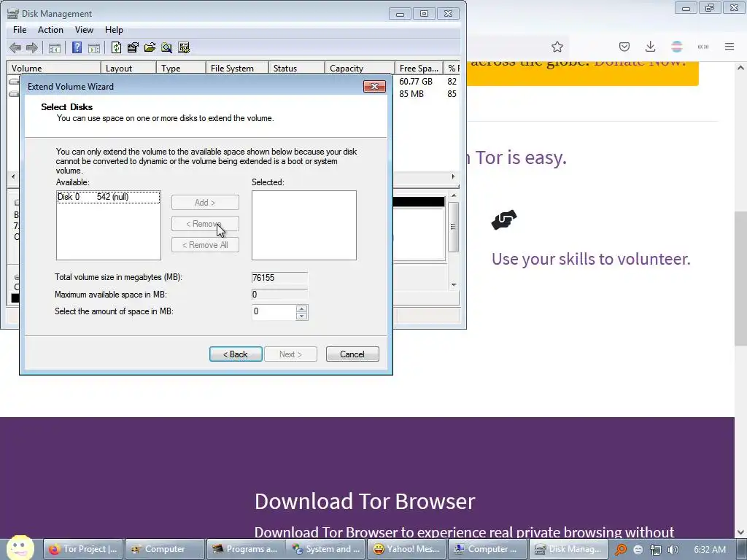Click the amount of space in MB field
The width and height of the screenshot is (747, 560).
click(x=274, y=311)
